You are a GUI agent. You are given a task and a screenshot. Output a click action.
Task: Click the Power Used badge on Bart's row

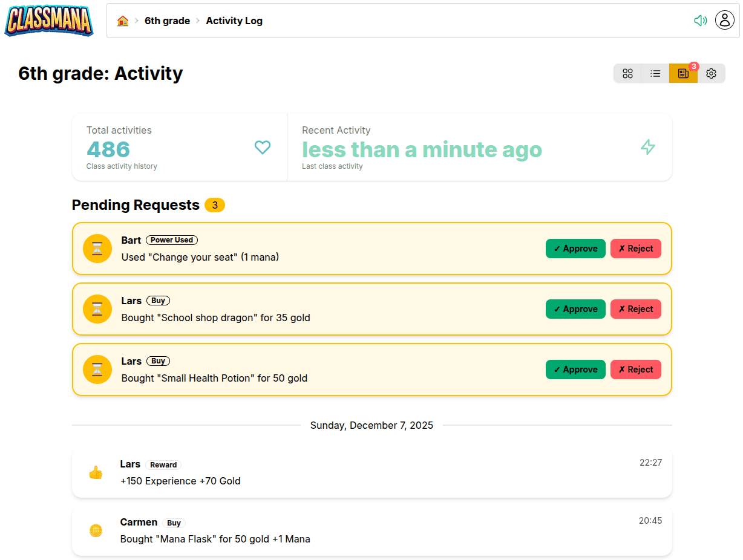[171, 240]
